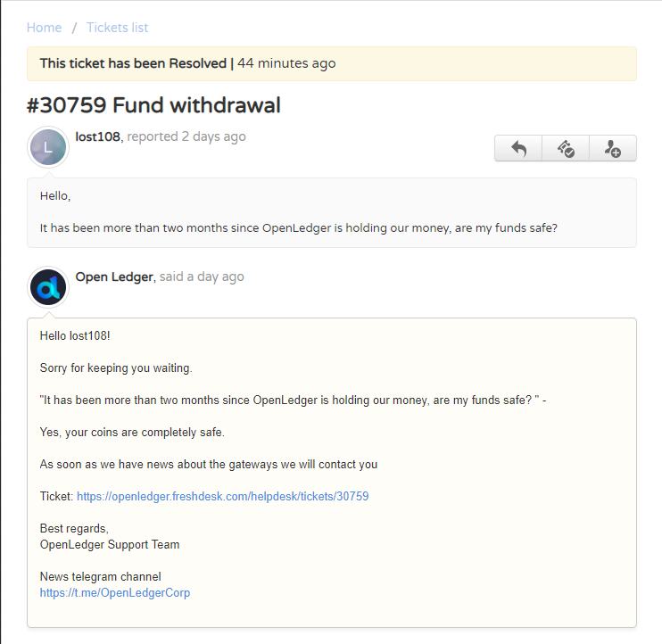Click the Open Ledger logo avatar
The width and height of the screenshot is (662, 644).
tap(48, 287)
